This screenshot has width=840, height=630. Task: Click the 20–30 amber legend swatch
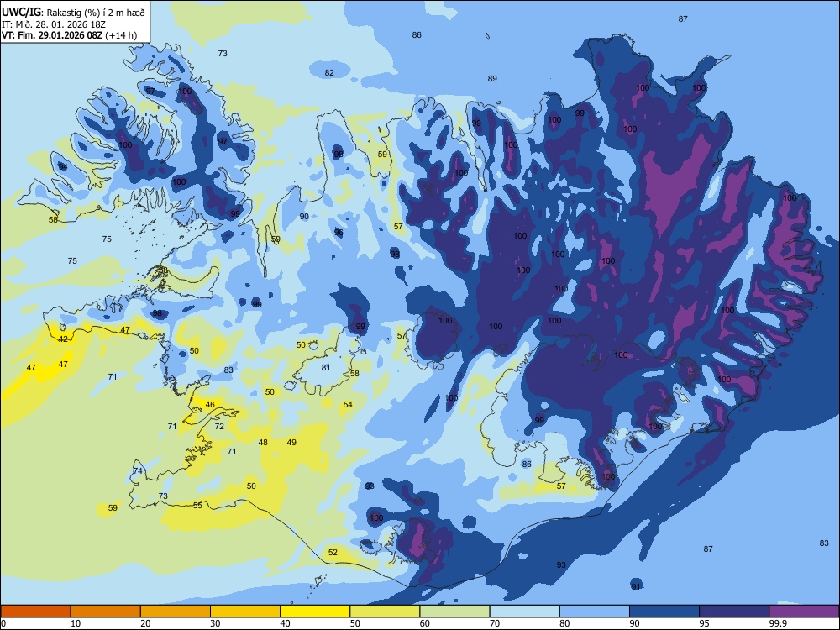[x=176, y=612]
